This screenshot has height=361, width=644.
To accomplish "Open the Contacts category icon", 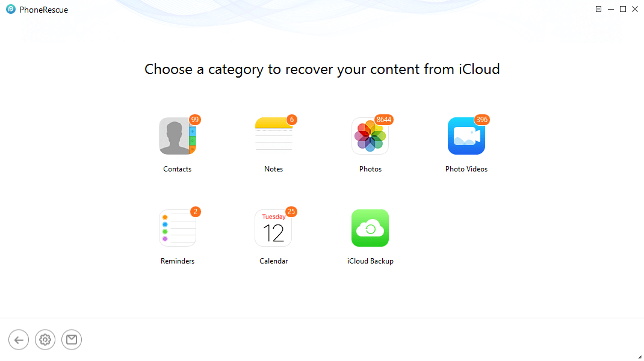I will tap(178, 136).
